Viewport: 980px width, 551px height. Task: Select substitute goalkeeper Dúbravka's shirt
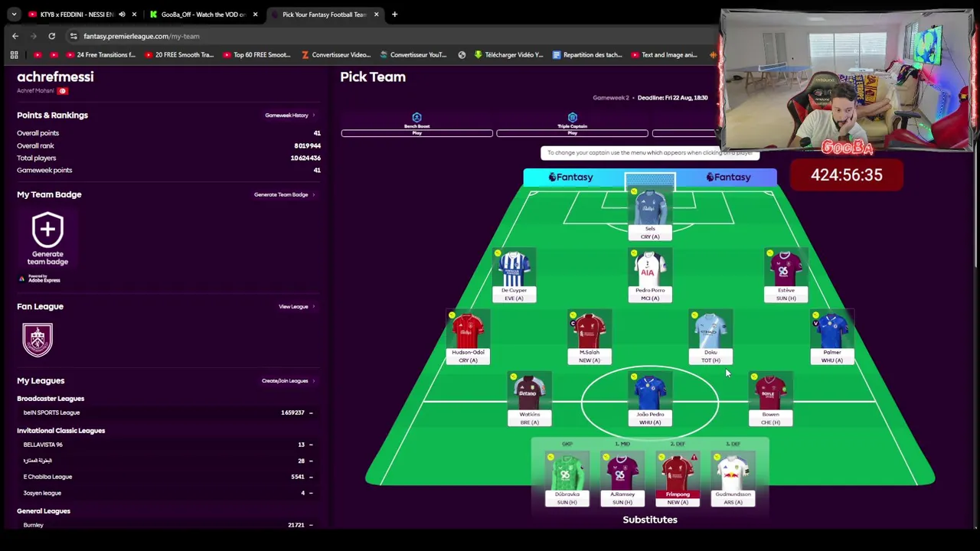(x=567, y=473)
